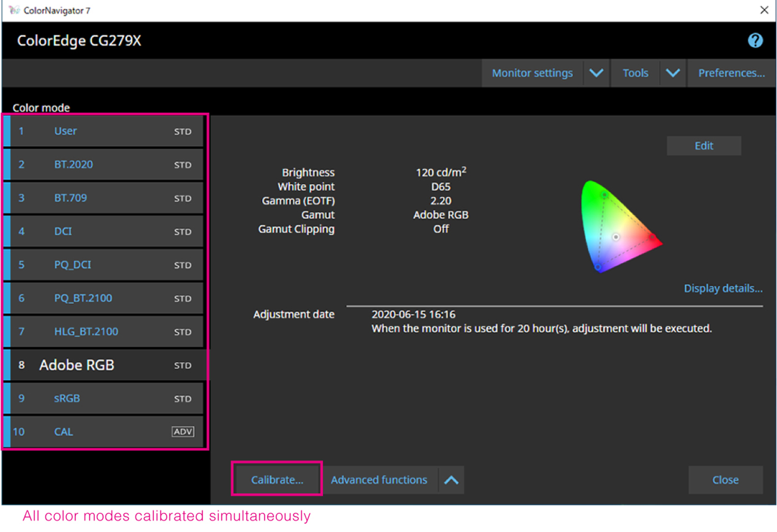The height and width of the screenshot is (532, 777).
Task: Click the green primary marker in gamut diagram
Action: tap(604, 195)
